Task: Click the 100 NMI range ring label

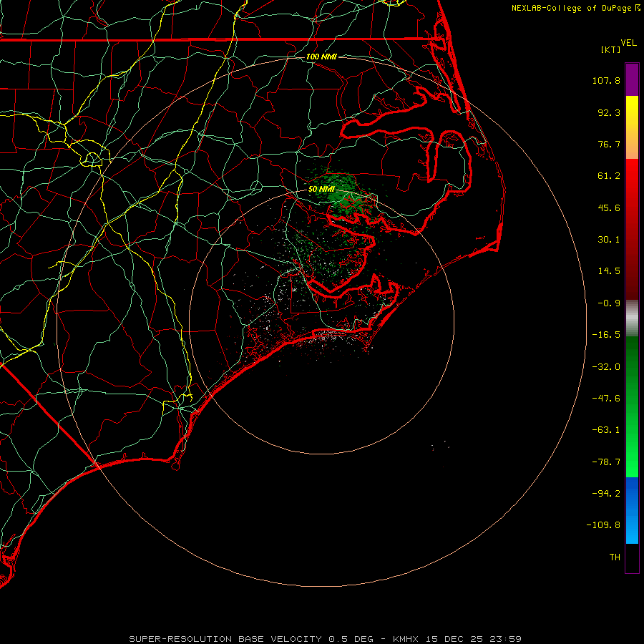Action: 321,57
